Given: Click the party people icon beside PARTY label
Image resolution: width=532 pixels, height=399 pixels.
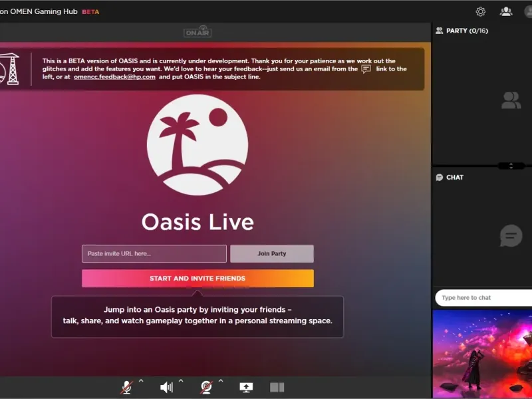Looking at the screenshot, I should coord(440,31).
